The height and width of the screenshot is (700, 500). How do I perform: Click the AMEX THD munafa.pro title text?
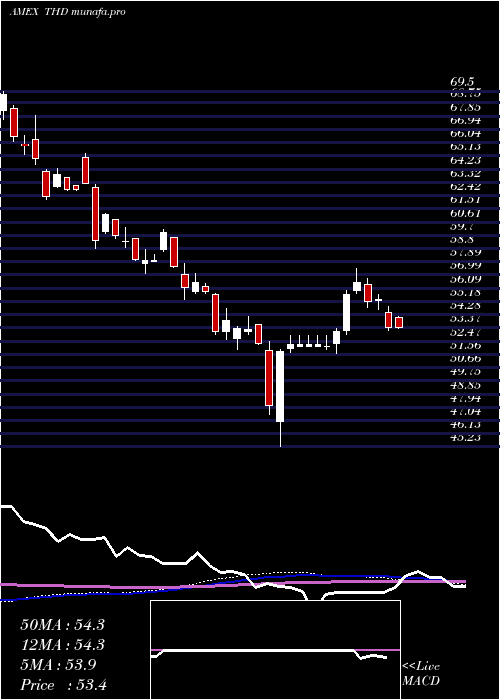(67, 12)
